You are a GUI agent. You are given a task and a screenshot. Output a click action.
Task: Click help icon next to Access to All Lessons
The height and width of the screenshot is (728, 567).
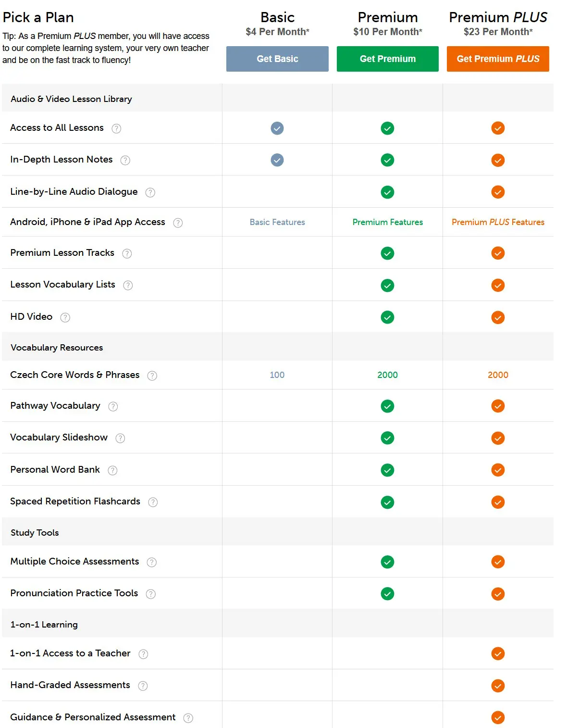[x=116, y=128]
